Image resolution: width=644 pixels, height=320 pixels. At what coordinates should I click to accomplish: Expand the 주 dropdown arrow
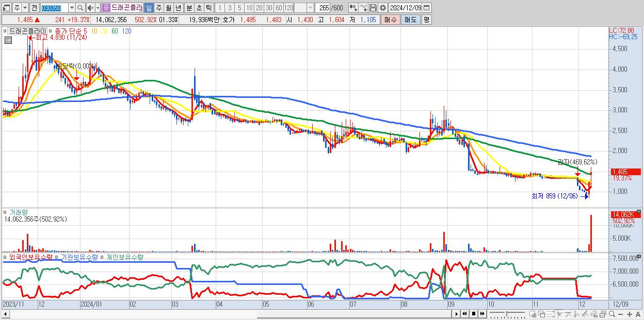(25, 8)
